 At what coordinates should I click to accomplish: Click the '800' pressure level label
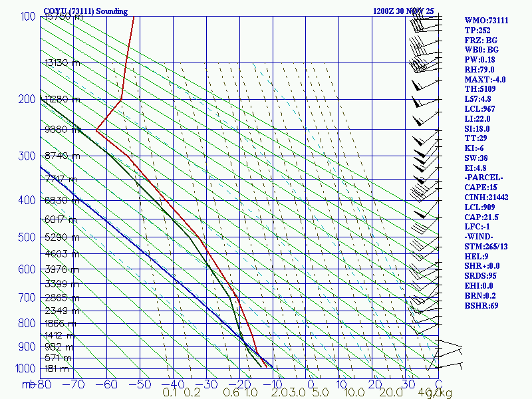[27, 323]
